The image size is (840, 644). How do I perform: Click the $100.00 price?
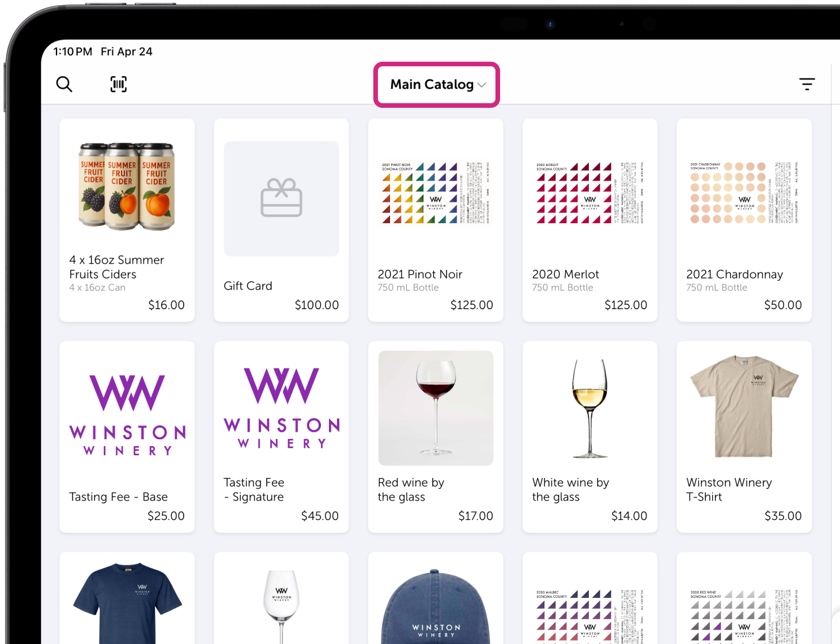317,305
